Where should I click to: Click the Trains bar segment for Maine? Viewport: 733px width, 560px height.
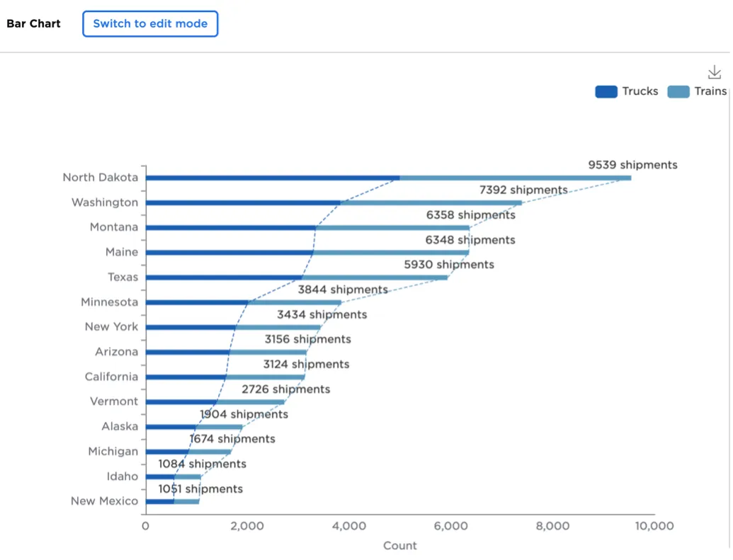coord(391,252)
